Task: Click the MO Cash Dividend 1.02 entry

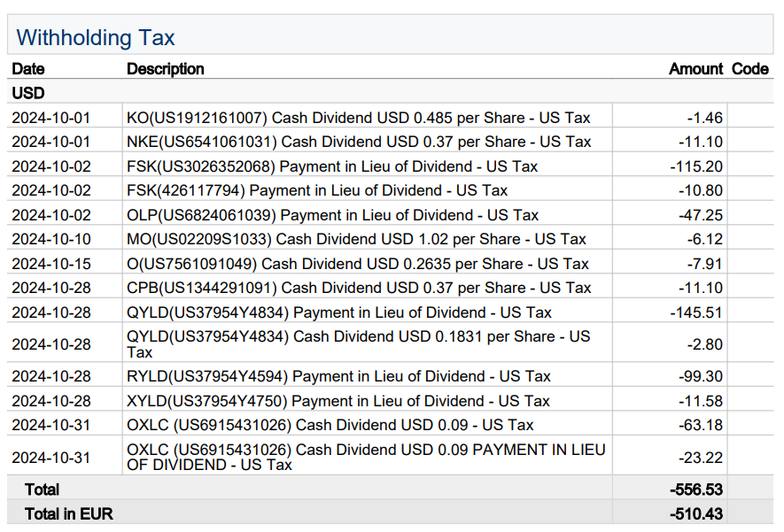Action: [x=356, y=239]
